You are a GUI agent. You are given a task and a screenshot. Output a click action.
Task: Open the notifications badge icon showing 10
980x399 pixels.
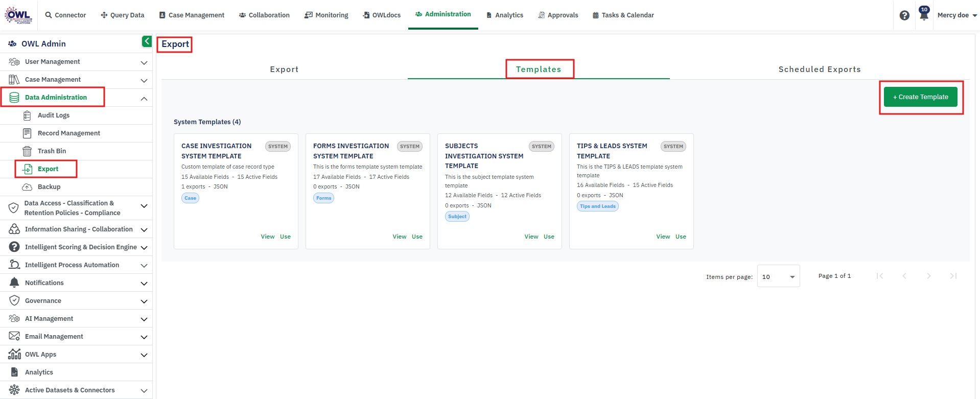pyautogui.click(x=924, y=14)
